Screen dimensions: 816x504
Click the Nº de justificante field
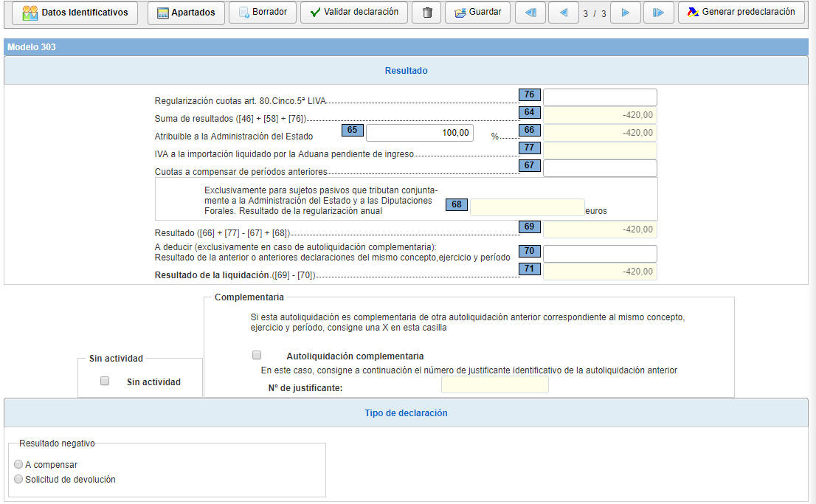click(494, 384)
